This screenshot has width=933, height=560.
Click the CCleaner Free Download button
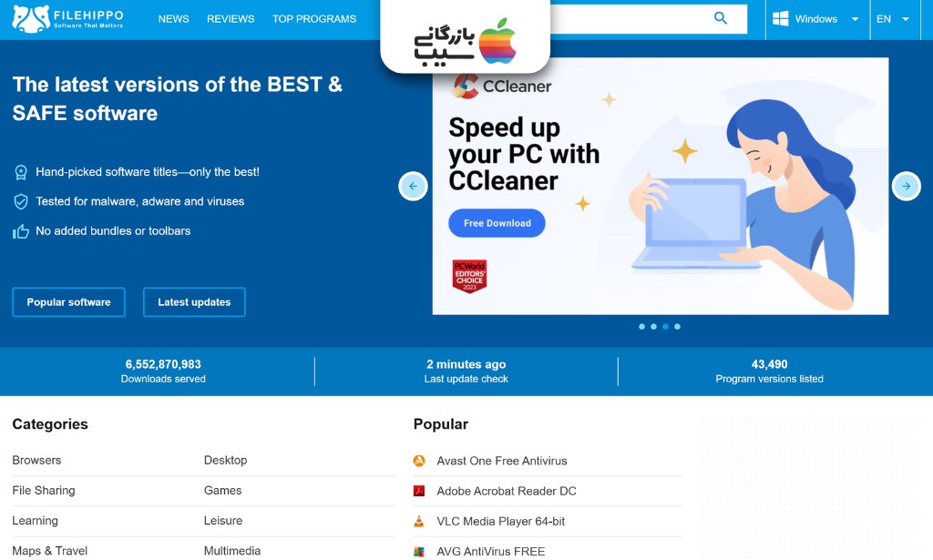point(497,223)
